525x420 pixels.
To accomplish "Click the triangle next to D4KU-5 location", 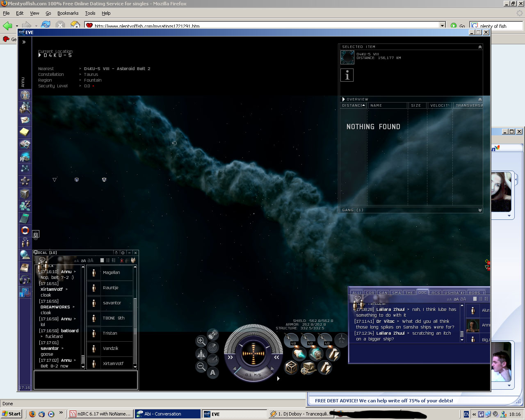I will click(40, 55).
